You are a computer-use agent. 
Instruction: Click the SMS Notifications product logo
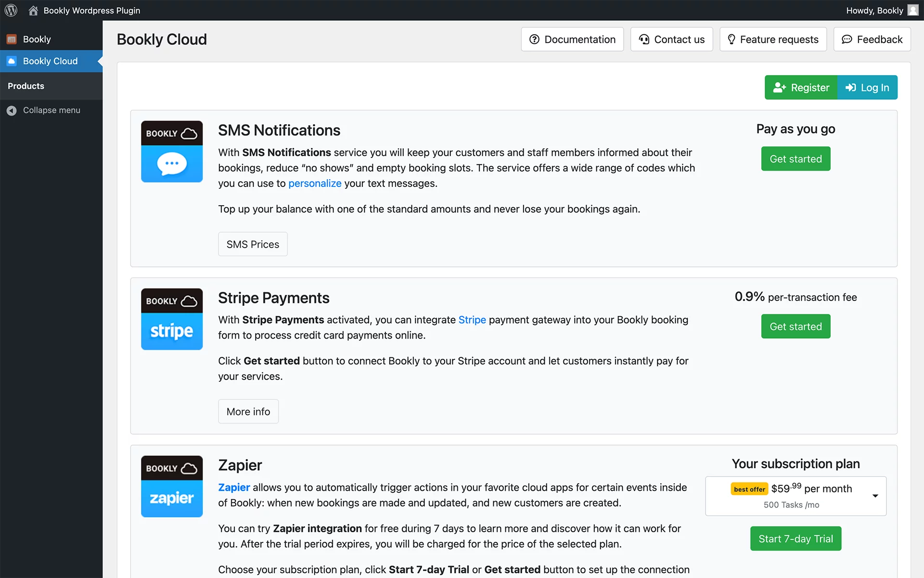[172, 151]
